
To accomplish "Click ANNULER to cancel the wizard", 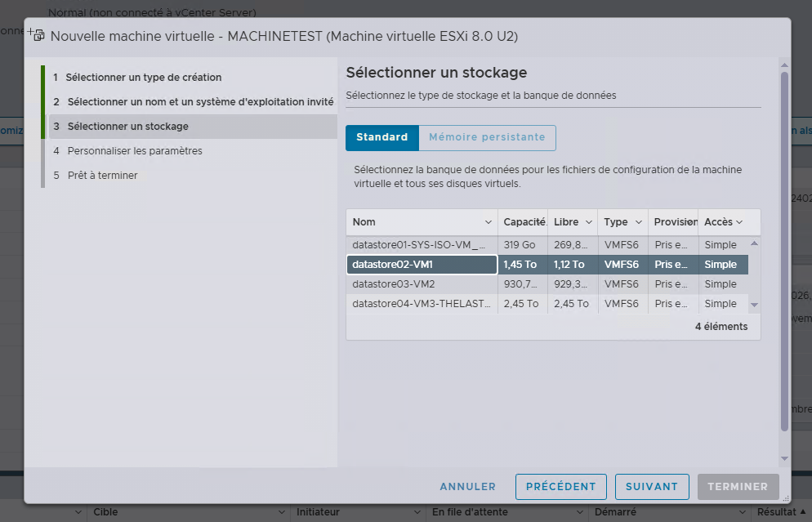I will coord(467,486).
